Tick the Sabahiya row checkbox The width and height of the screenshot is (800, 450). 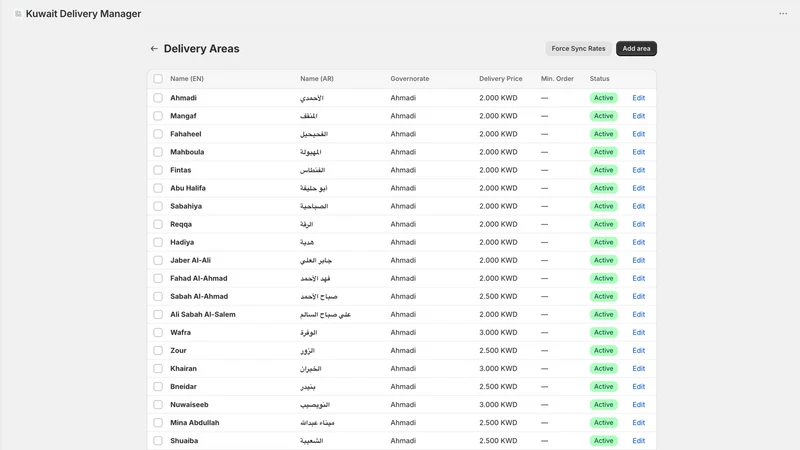point(158,206)
